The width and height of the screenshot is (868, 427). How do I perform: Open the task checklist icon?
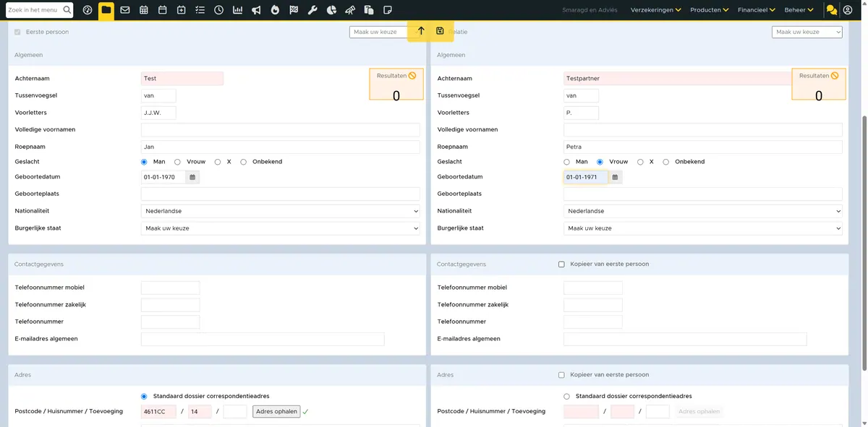[x=200, y=10]
